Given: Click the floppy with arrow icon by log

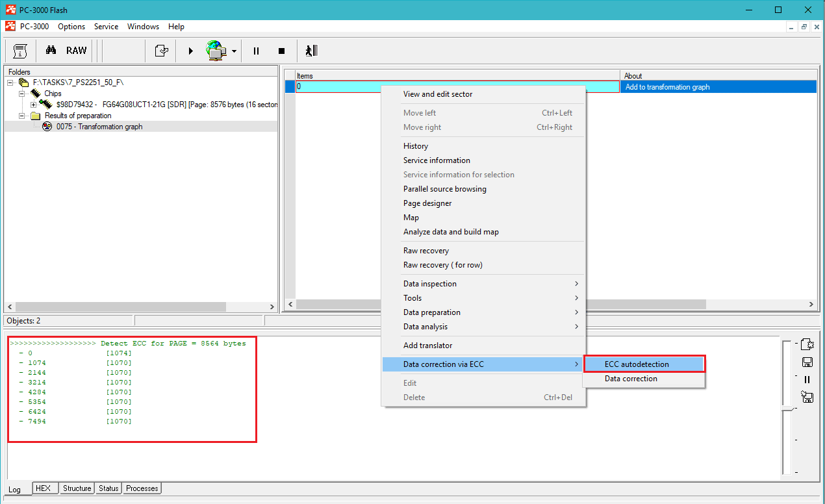Looking at the screenshot, I should click(x=807, y=397).
